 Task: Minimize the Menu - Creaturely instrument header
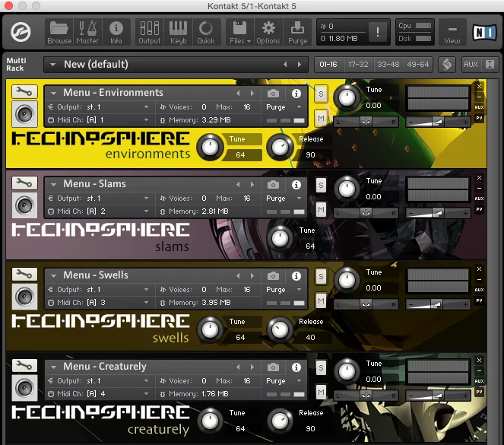[x=479, y=370]
